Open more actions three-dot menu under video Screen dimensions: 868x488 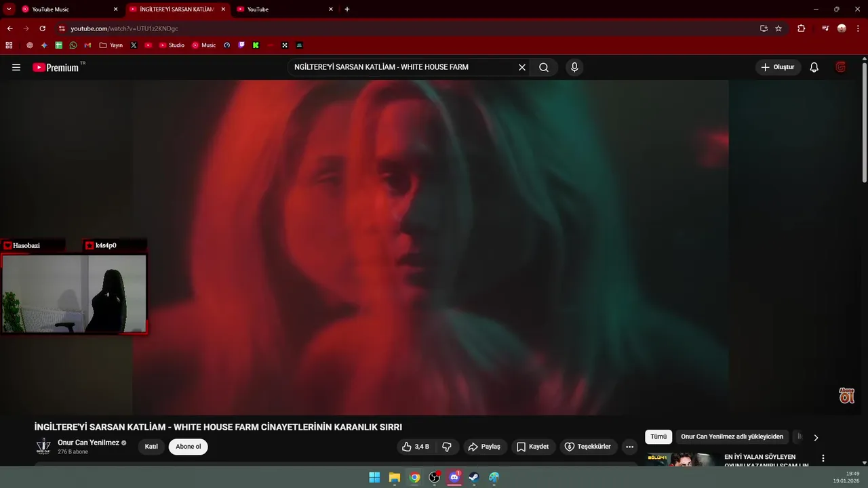629,447
